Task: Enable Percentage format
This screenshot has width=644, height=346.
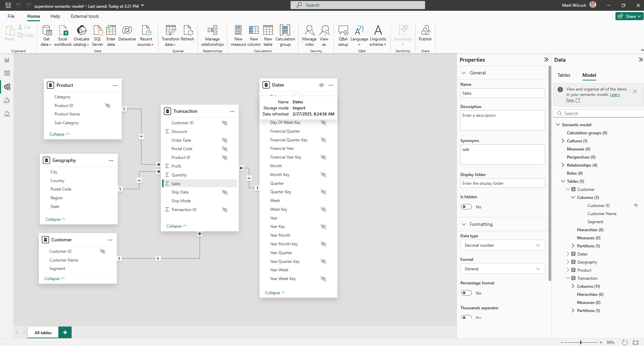Action: 466,293
